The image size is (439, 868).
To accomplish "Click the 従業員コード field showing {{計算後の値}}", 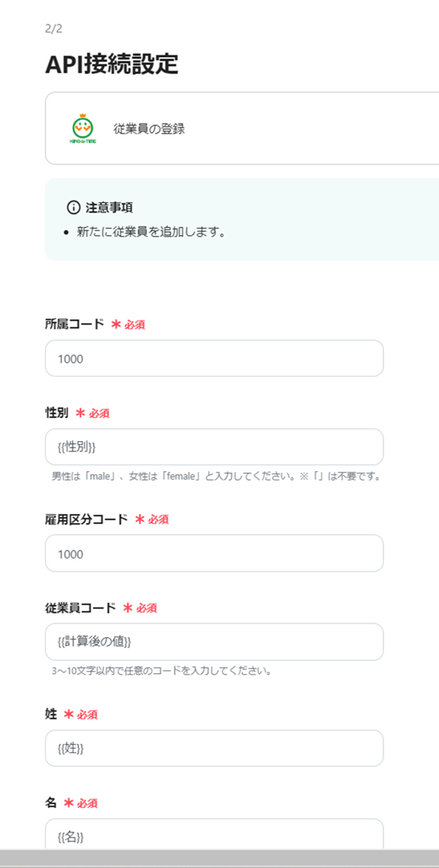I will [213, 641].
